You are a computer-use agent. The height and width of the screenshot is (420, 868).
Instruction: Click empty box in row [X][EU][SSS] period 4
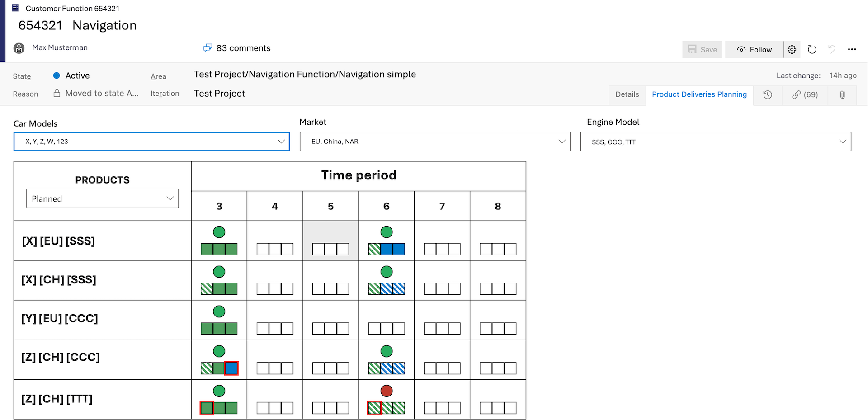click(x=275, y=249)
